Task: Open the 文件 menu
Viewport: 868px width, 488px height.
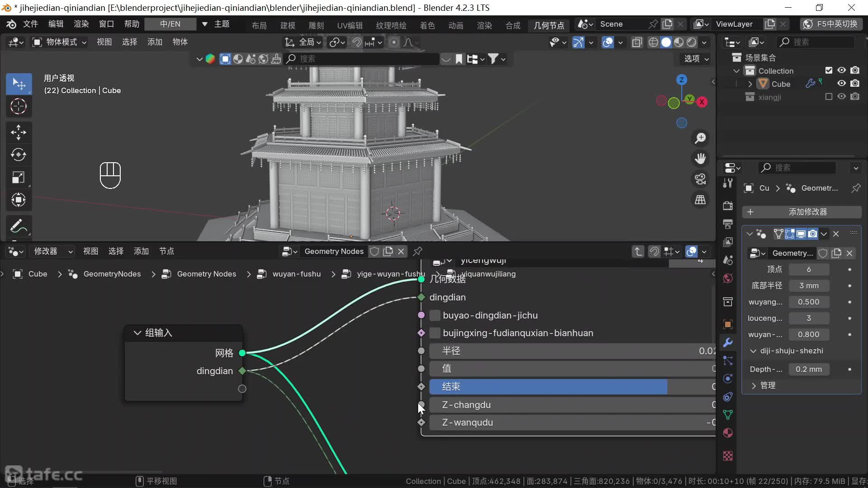Action: click(30, 24)
